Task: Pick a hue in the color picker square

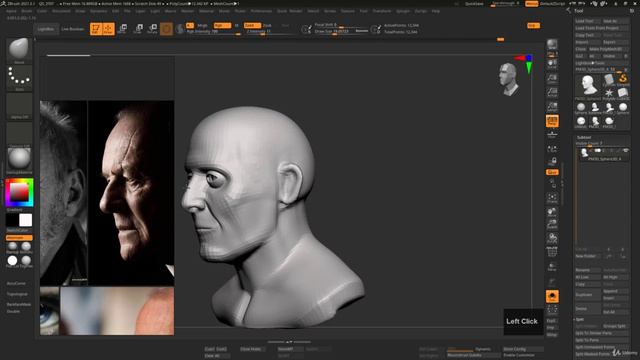Action: point(19,192)
